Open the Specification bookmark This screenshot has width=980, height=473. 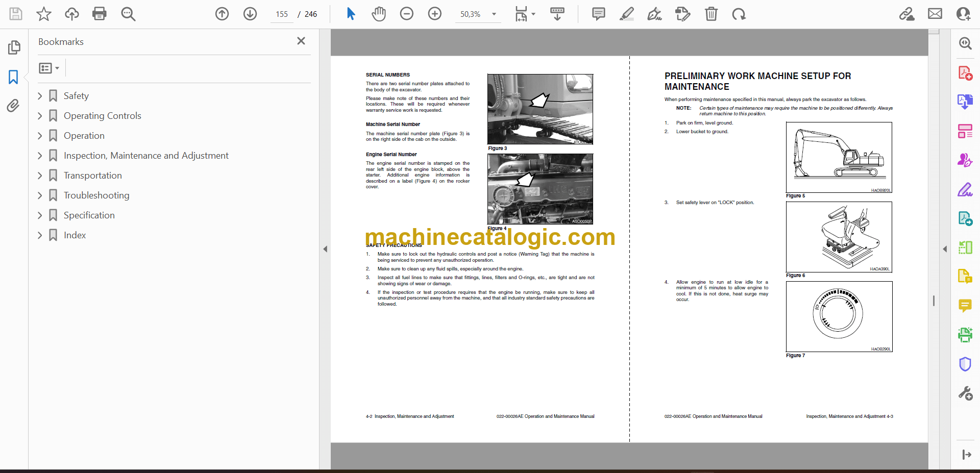pyautogui.click(x=89, y=215)
